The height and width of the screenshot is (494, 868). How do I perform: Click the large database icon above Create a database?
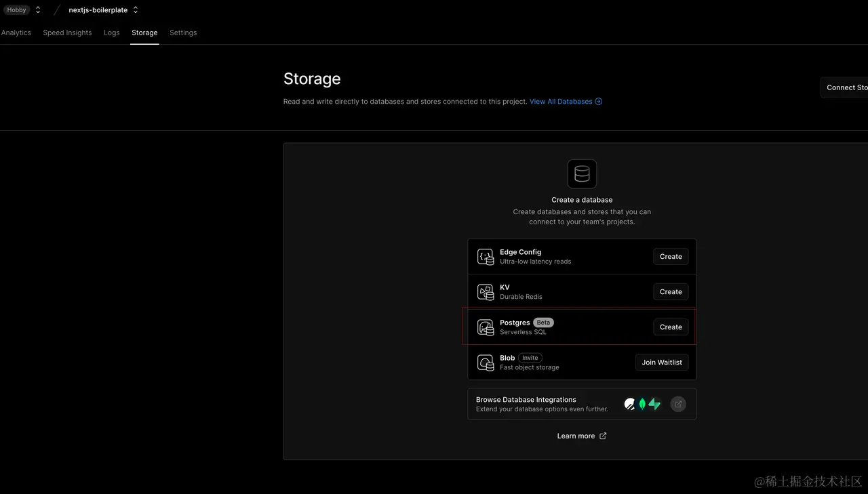pyautogui.click(x=582, y=174)
